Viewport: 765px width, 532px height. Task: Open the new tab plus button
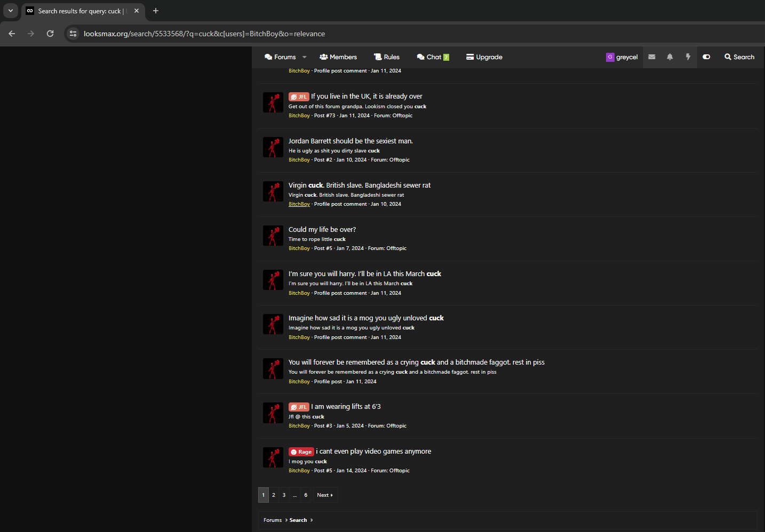coord(156,11)
